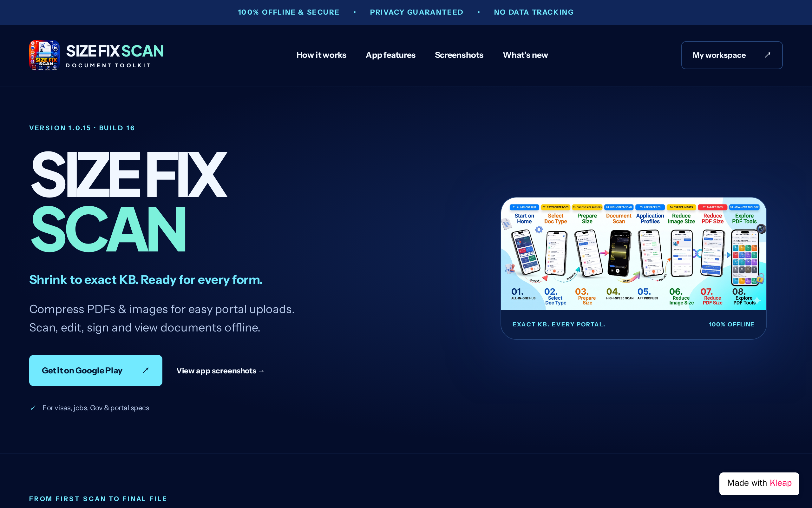Click the large SIZE FIX hero heading
This screenshot has width=812, height=508.
pyautogui.click(x=129, y=174)
